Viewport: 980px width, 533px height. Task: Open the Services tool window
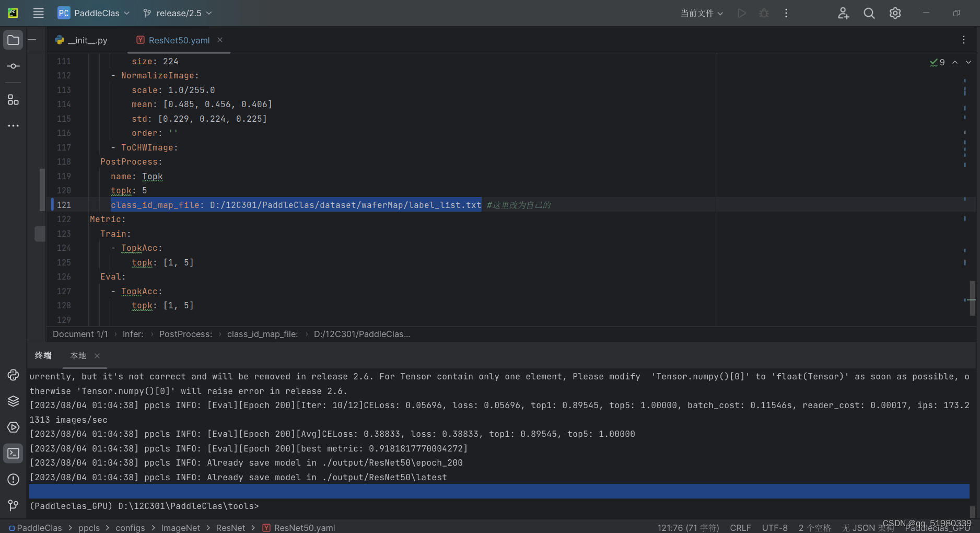(13, 427)
